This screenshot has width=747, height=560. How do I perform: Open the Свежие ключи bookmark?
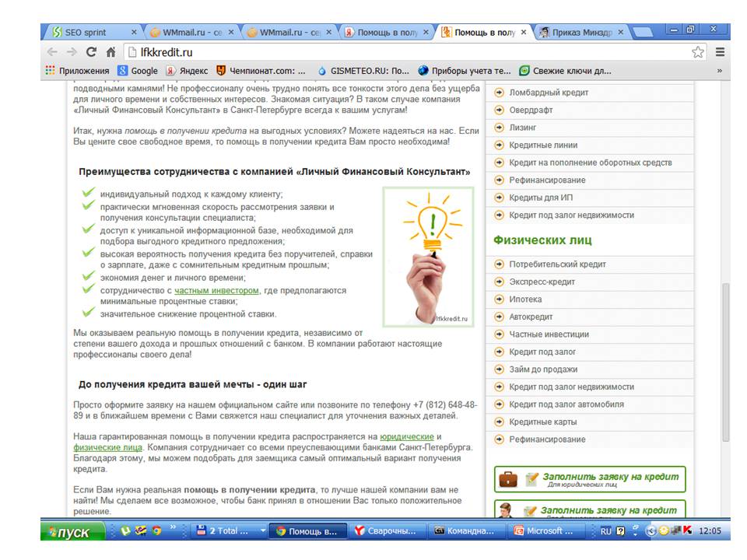click(566, 71)
